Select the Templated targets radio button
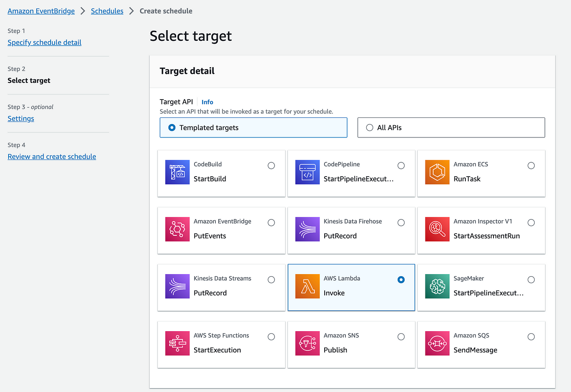 172,128
